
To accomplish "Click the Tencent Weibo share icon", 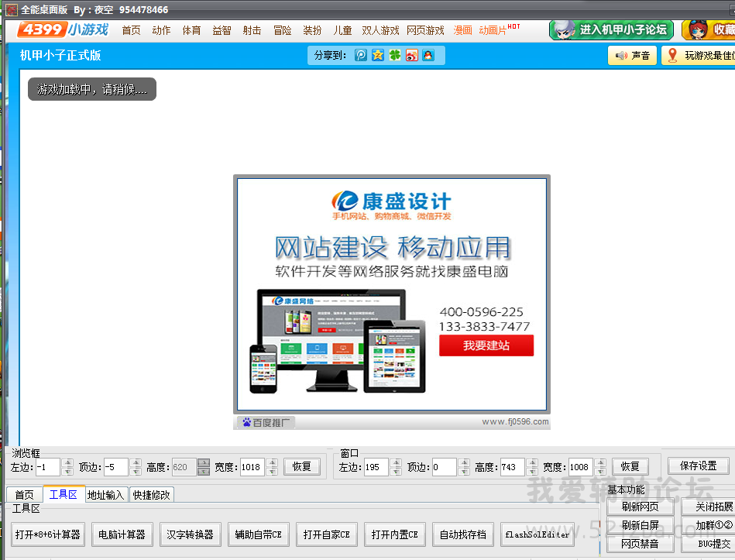I will click(x=361, y=55).
